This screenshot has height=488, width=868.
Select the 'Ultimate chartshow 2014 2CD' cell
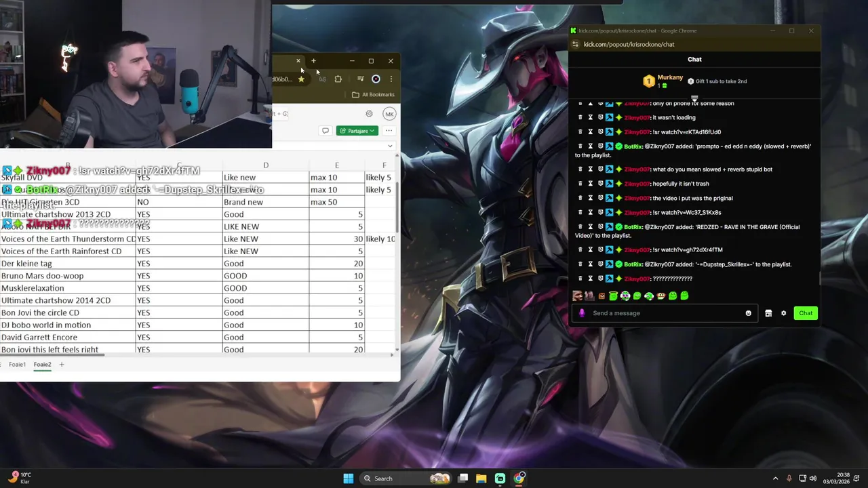tap(68, 300)
